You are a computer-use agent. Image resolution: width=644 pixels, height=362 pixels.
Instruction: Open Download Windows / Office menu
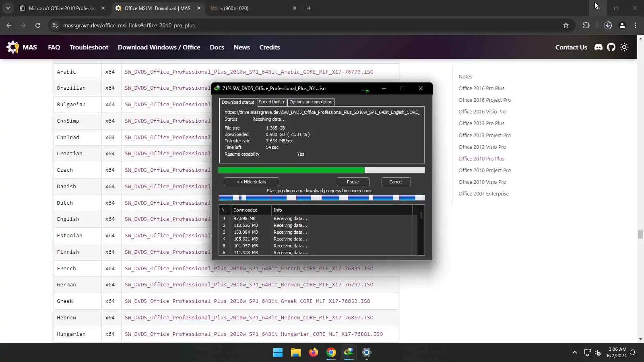[159, 47]
